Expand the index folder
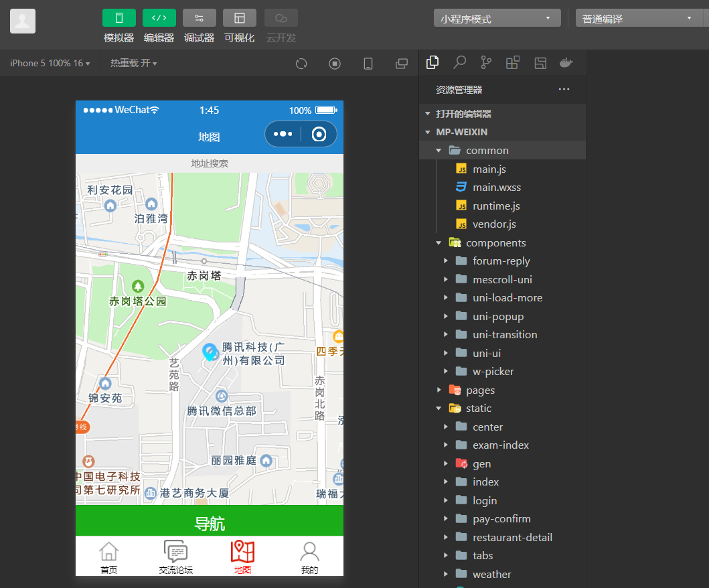The width and height of the screenshot is (709, 588). 503,482
